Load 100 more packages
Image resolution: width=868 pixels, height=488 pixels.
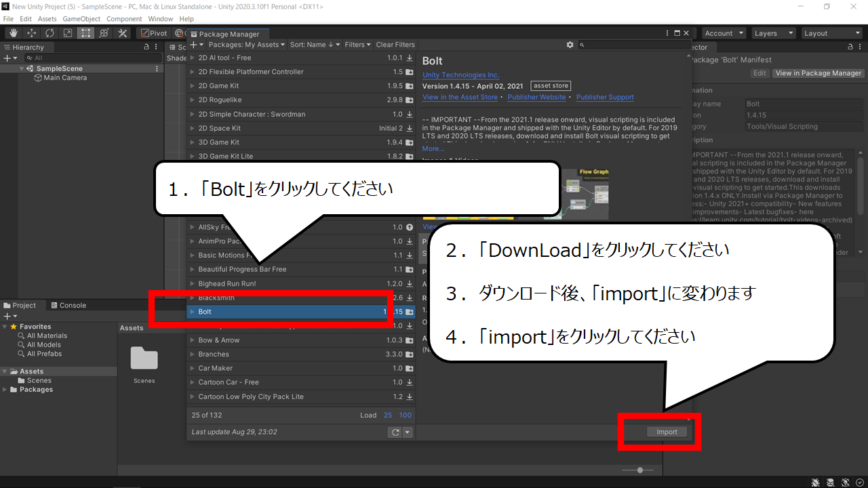click(405, 415)
